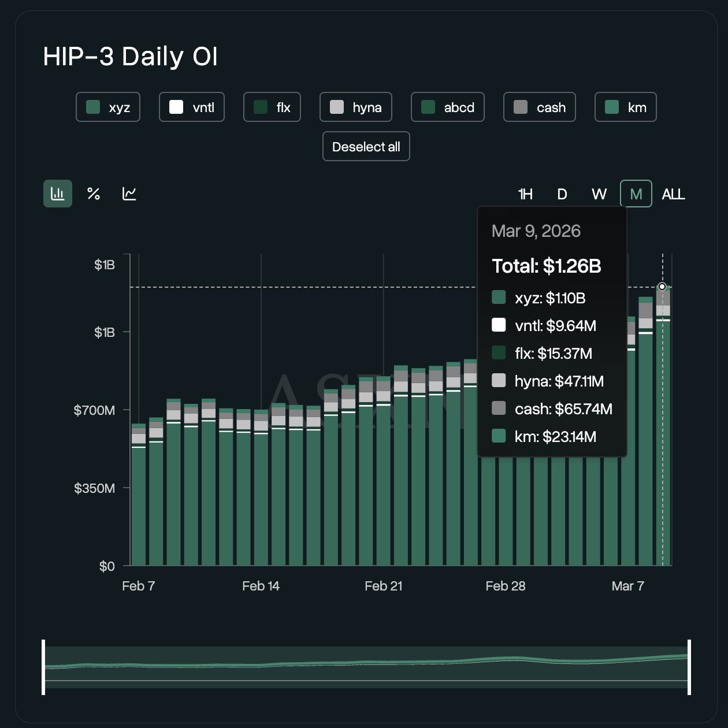Click the xyz legend color square
This screenshot has width=728, height=728.
pos(92,107)
